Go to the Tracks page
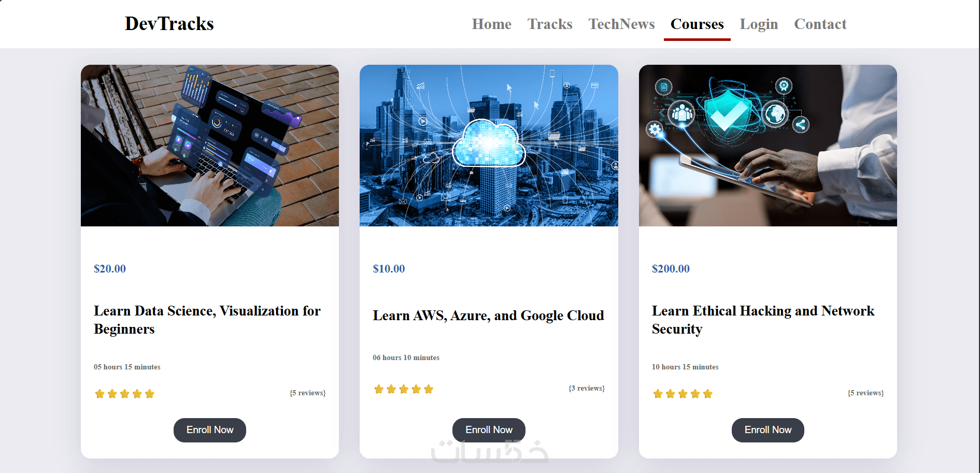The image size is (980, 473). 550,24
